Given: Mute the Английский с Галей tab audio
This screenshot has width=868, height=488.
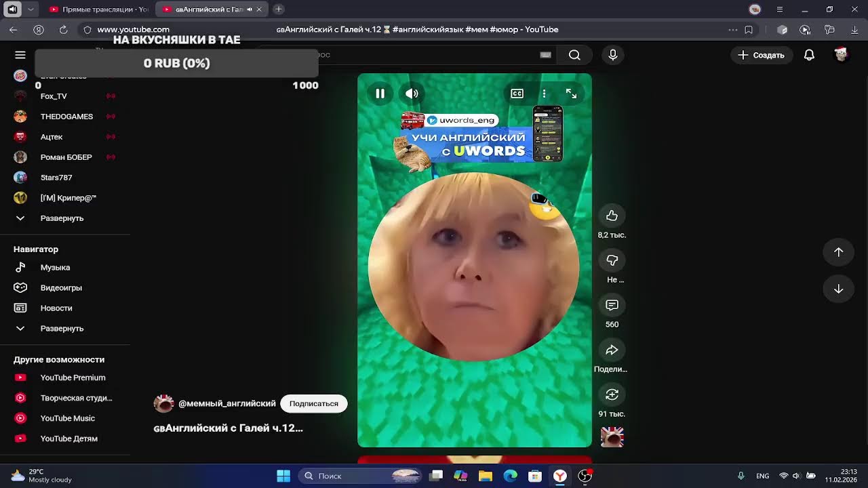Looking at the screenshot, I should click(x=250, y=9).
